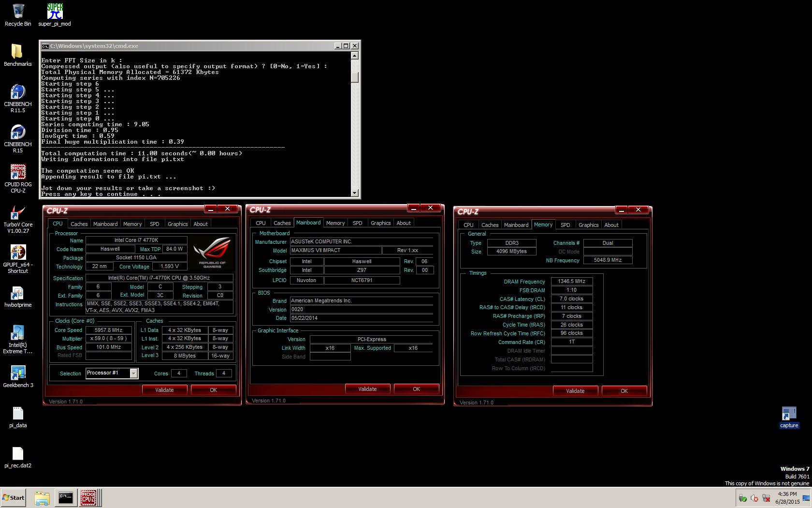Viewport: 812px width, 508px height.
Task: Click the cmd scrollbar thumb
Action: click(x=355, y=77)
